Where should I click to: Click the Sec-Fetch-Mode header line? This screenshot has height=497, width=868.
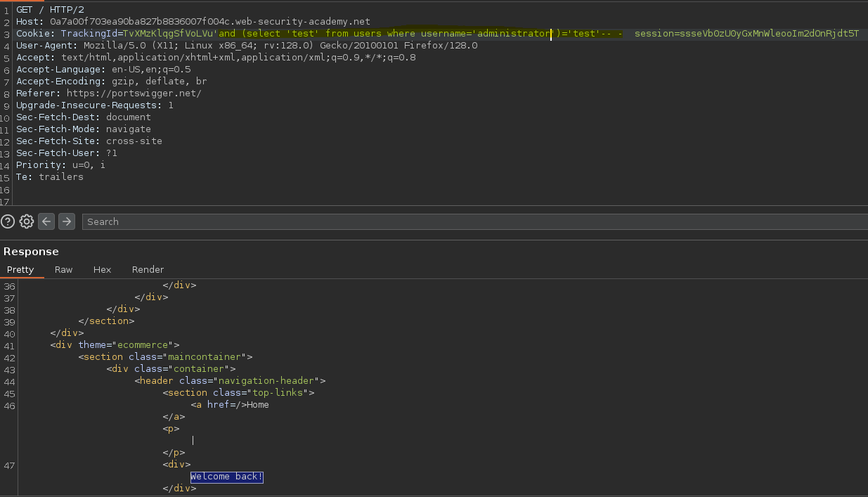(84, 129)
